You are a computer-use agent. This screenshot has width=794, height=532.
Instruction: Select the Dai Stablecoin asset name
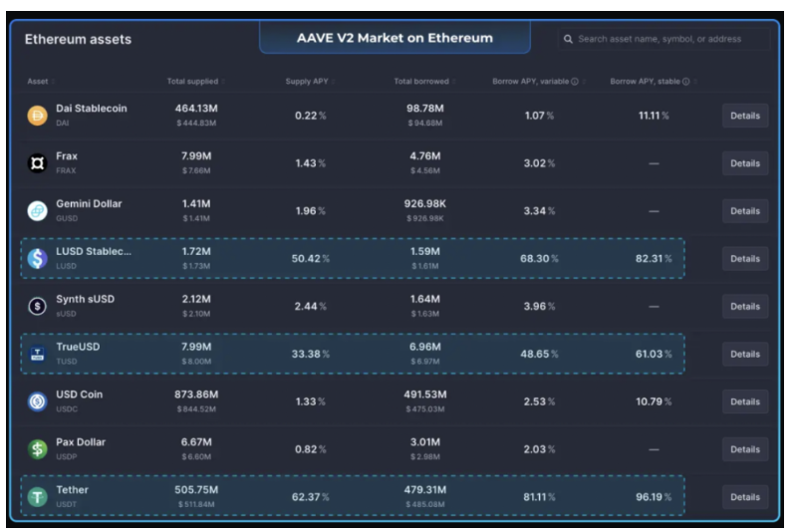91,109
